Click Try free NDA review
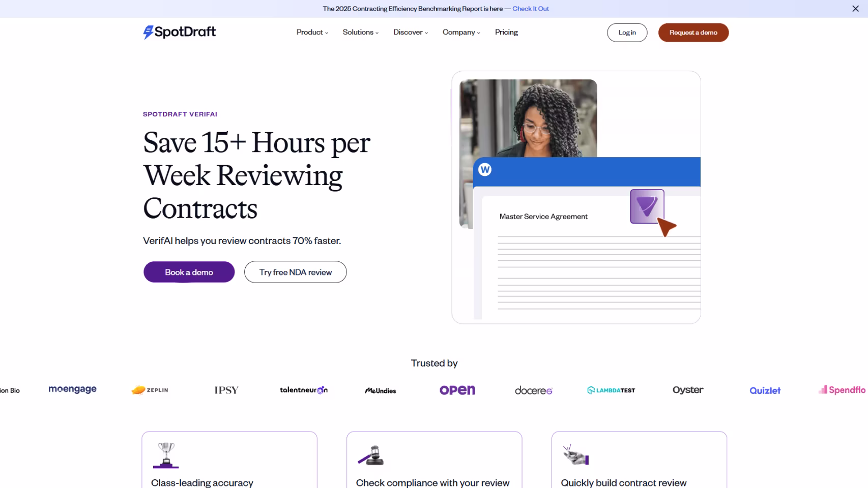The image size is (868, 488). 295,272
